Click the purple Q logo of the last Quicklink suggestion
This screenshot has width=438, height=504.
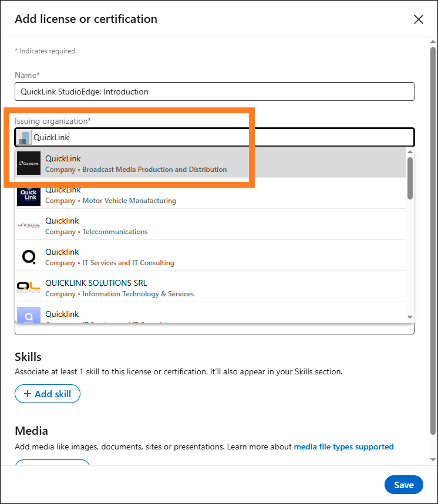click(29, 315)
